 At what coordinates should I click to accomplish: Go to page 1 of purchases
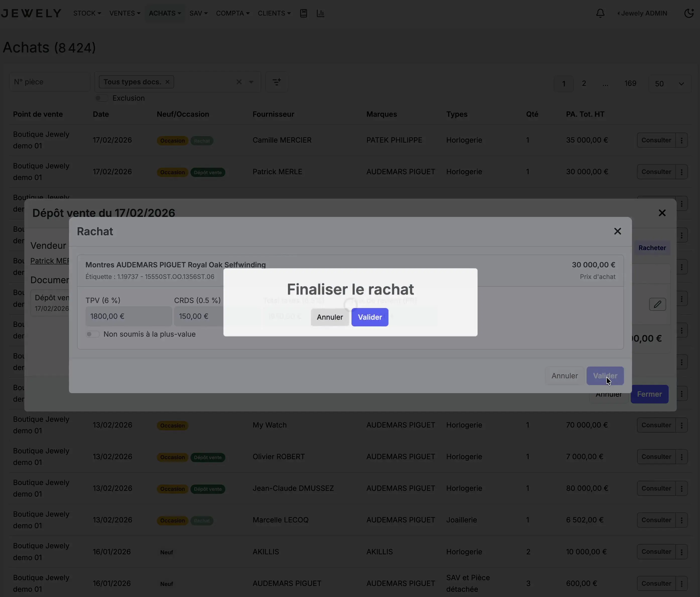(564, 84)
